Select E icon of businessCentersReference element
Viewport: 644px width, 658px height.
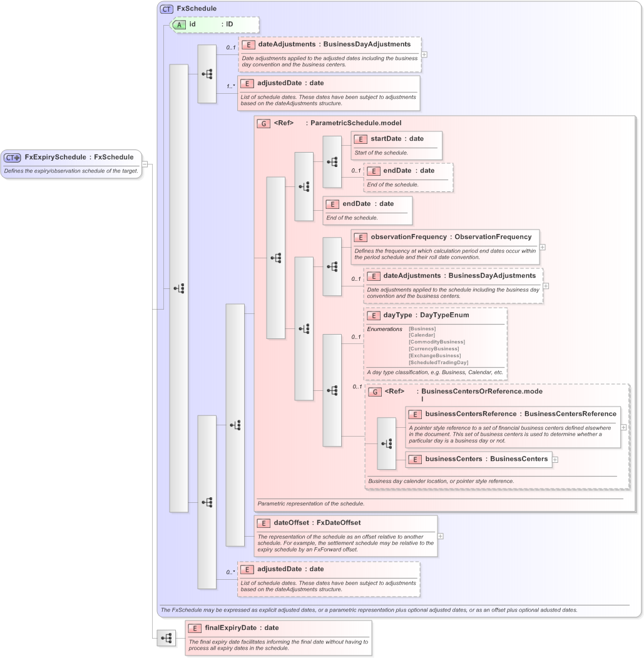415,415
